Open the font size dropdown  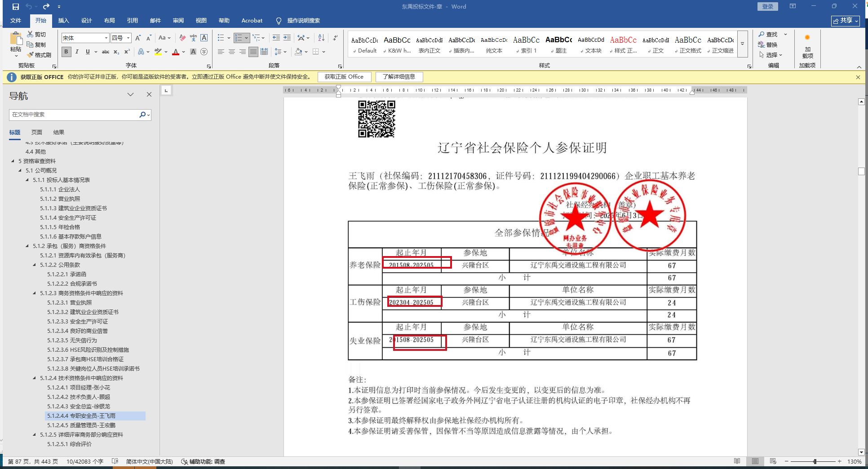128,38
